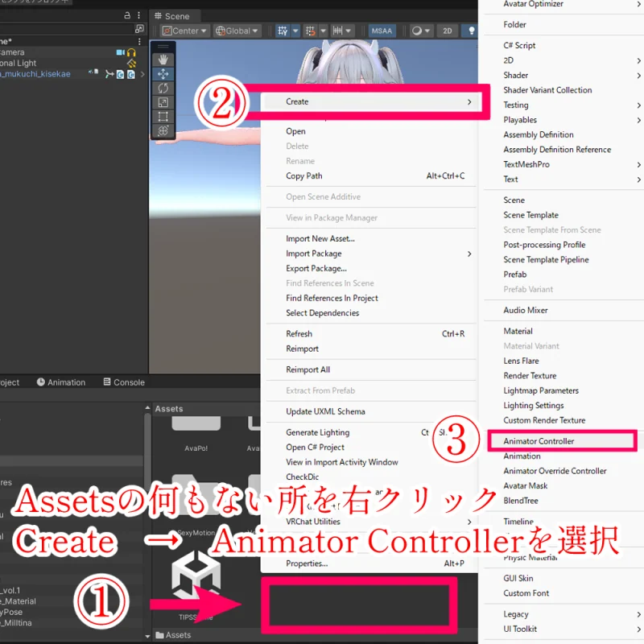This screenshot has height=644, width=644.
Task: Select the mukuchi_kisekae hierarchy object
Action: (x=36, y=74)
